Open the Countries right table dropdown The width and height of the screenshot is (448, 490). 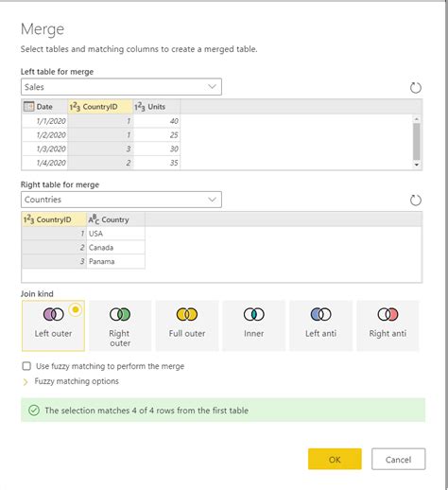pyautogui.click(x=121, y=200)
